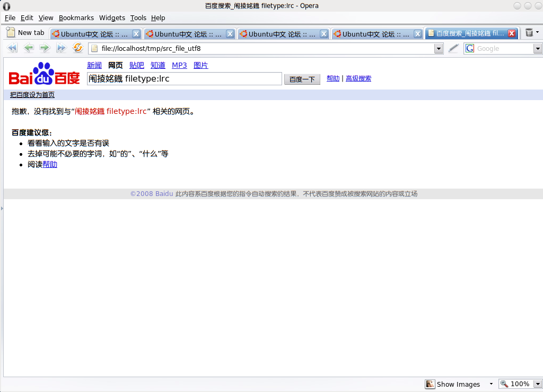Open the File menu

10,17
